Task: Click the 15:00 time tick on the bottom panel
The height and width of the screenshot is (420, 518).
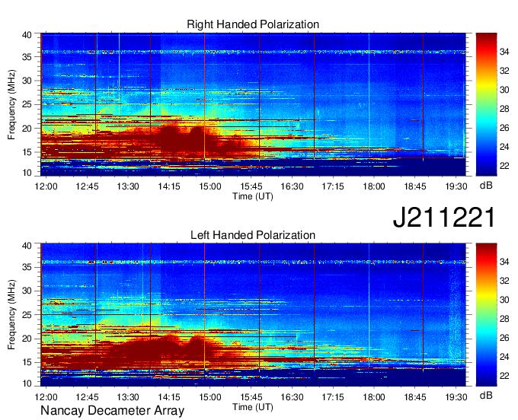Action: click(x=210, y=397)
